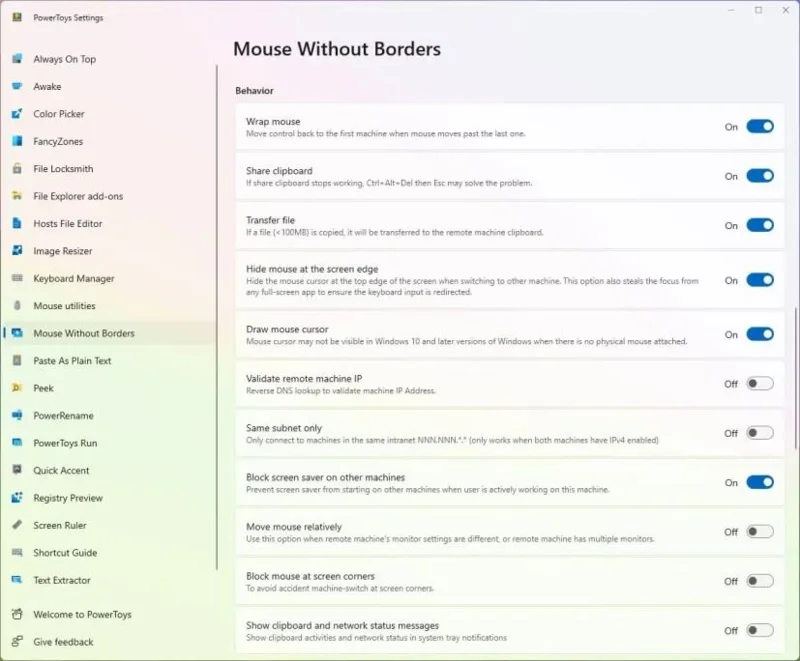Click the PowerToys Run icon
Image resolution: width=800 pixels, height=661 pixels.
[x=17, y=443]
